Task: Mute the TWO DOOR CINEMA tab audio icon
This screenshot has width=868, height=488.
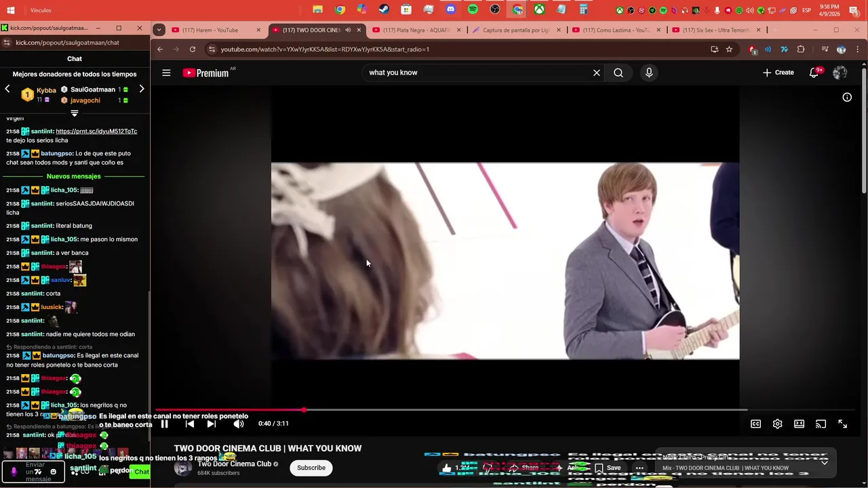Action: (348, 30)
